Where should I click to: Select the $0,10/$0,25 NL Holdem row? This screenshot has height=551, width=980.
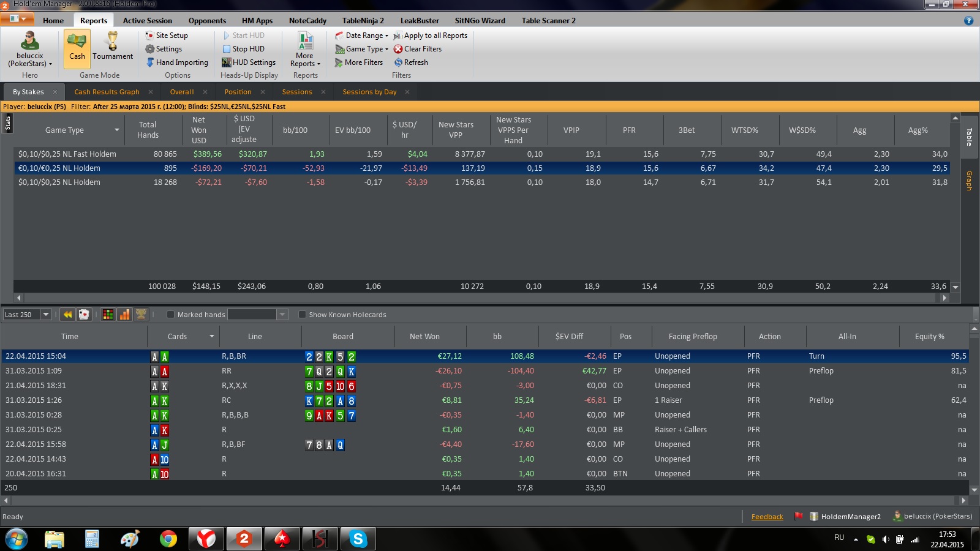[481, 182]
